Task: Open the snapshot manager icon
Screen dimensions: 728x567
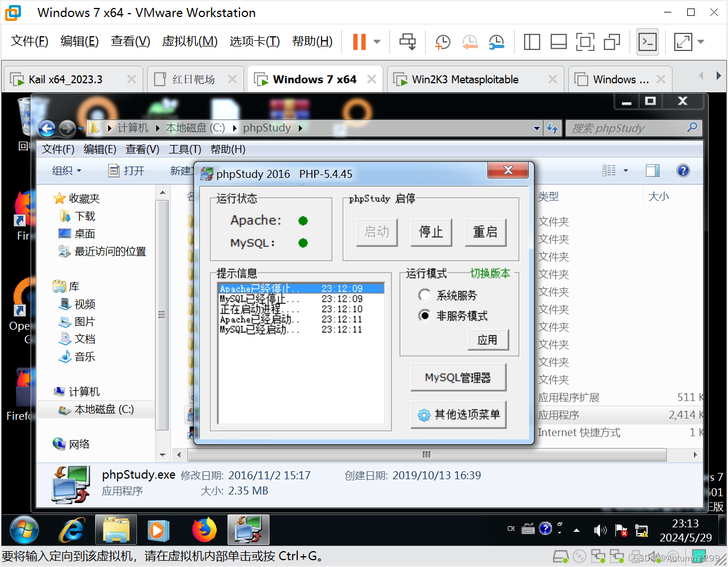Action: click(x=496, y=41)
